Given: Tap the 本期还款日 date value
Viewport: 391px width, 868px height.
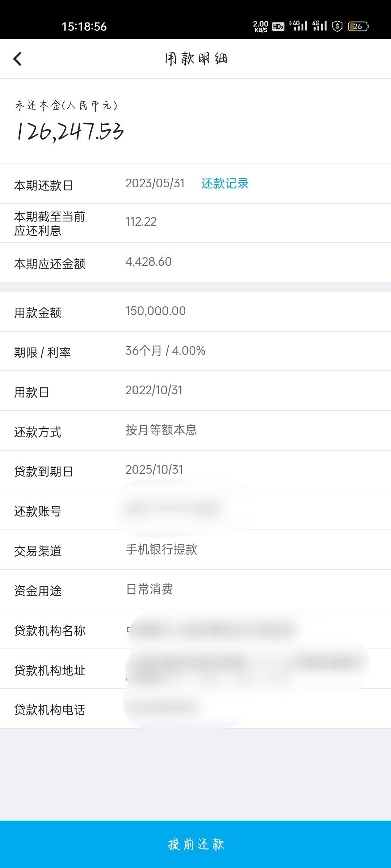Looking at the screenshot, I should coord(155,183).
